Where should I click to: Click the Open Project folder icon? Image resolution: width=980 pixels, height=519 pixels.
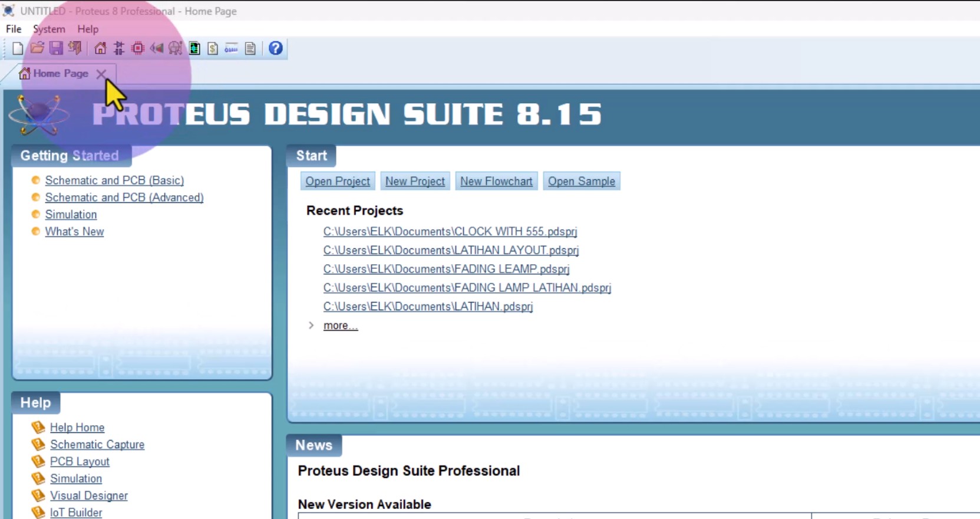(x=37, y=48)
